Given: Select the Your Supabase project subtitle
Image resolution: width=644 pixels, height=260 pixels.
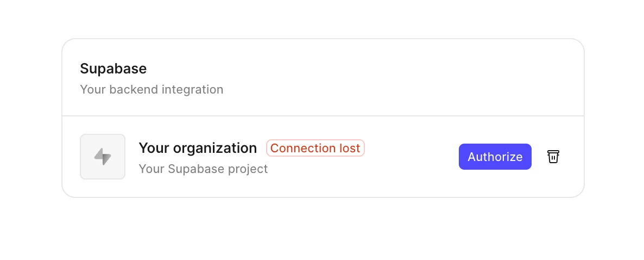Looking at the screenshot, I should (203, 169).
